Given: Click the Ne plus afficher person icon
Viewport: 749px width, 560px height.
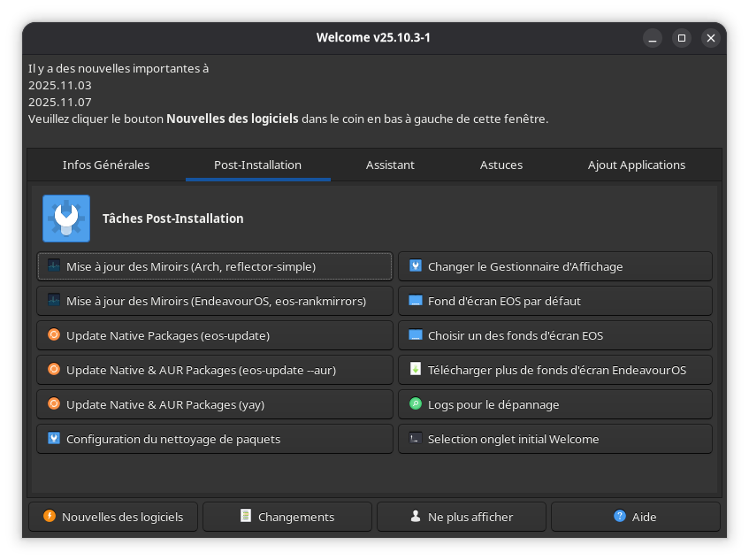Looking at the screenshot, I should (416, 517).
